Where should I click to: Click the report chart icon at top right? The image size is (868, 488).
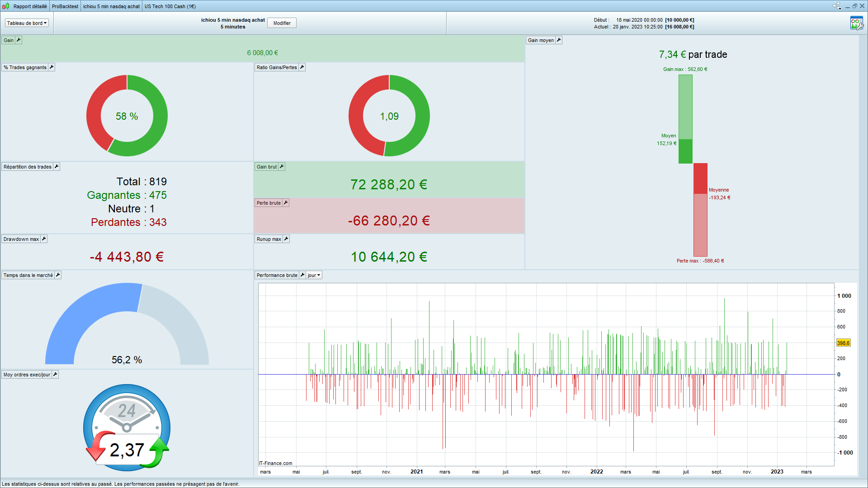click(856, 23)
